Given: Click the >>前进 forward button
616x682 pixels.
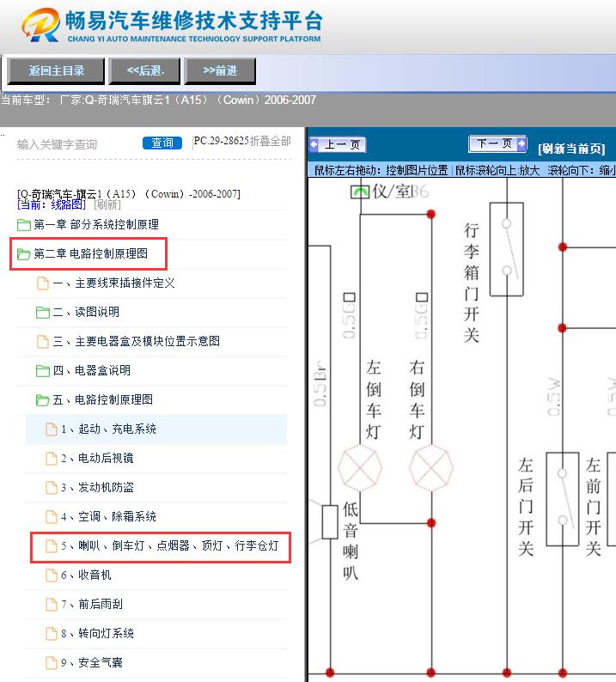Looking at the screenshot, I should 220,70.
